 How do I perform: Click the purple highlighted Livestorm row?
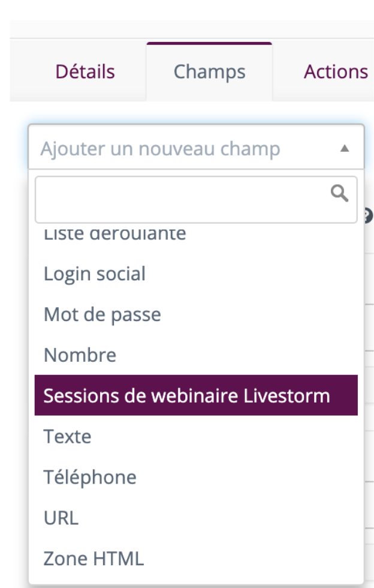coord(196,395)
